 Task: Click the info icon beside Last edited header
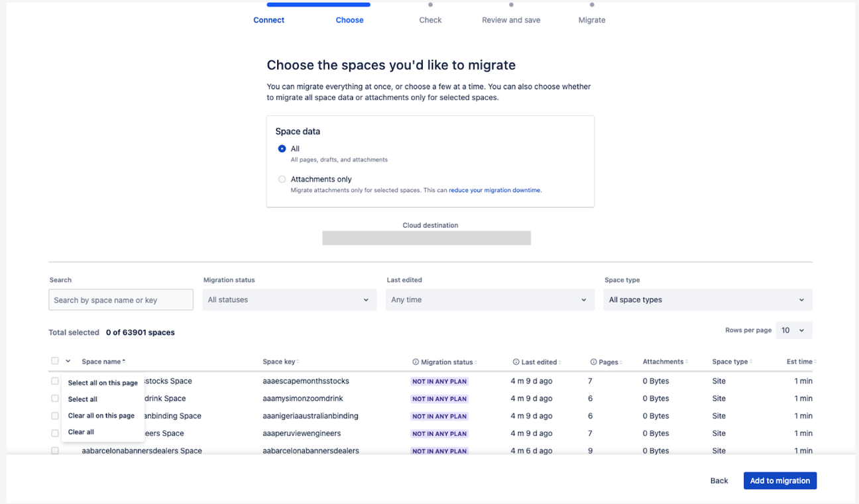[x=516, y=362]
